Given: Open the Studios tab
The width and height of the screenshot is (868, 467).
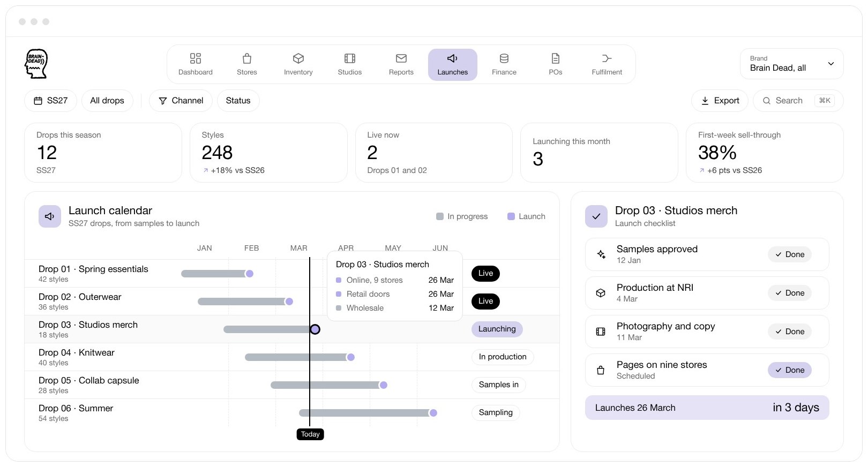Looking at the screenshot, I should (350, 64).
